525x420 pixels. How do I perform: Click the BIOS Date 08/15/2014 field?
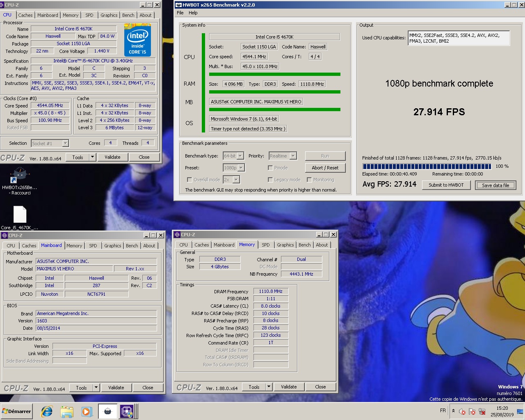pos(96,328)
